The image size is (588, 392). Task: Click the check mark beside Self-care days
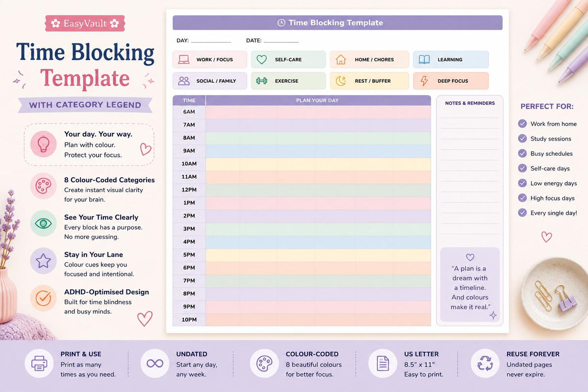(522, 168)
